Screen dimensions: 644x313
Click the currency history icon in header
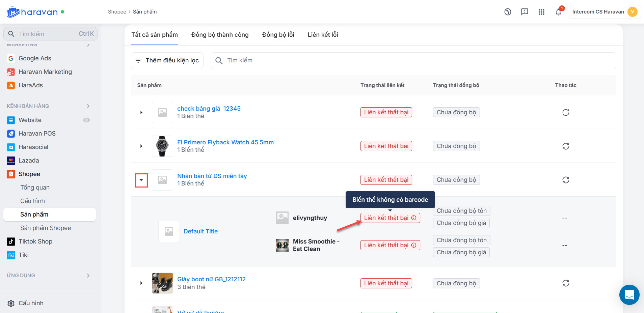pyautogui.click(x=508, y=12)
